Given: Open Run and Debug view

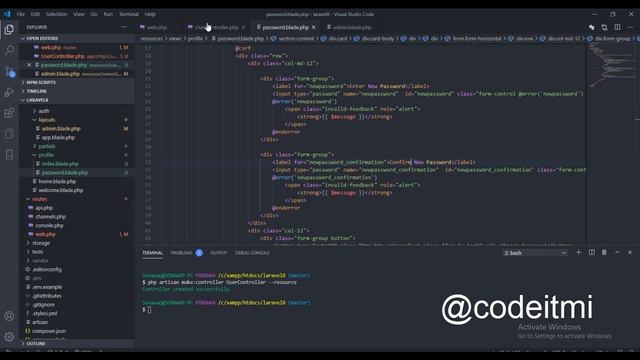Looking at the screenshot, I should [x=9, y=92].
